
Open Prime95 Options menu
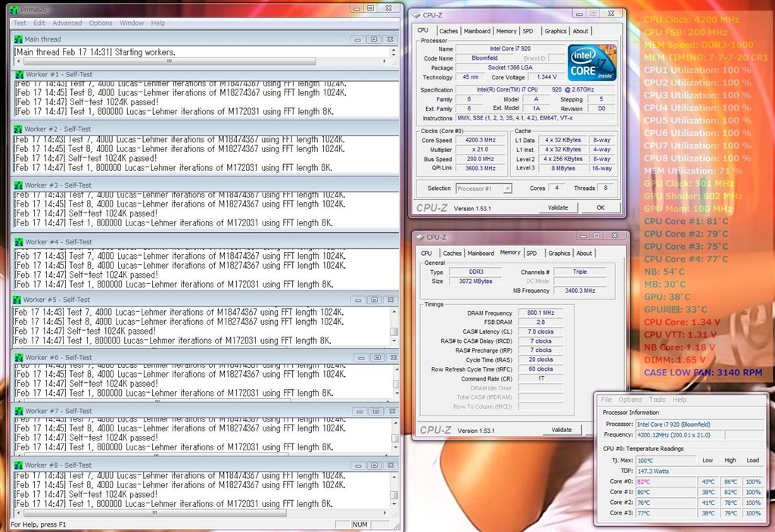coord(101,23)
